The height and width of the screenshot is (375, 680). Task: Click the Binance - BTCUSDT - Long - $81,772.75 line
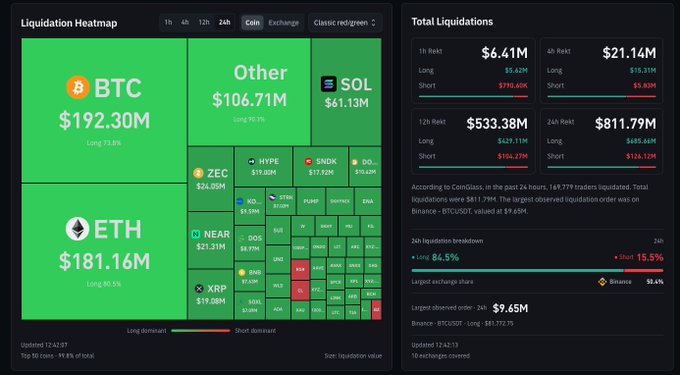[462, 323]
